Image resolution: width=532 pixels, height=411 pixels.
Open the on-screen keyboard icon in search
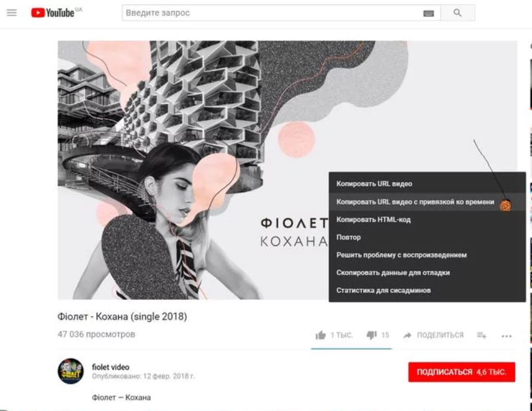(x=429, y=13)
